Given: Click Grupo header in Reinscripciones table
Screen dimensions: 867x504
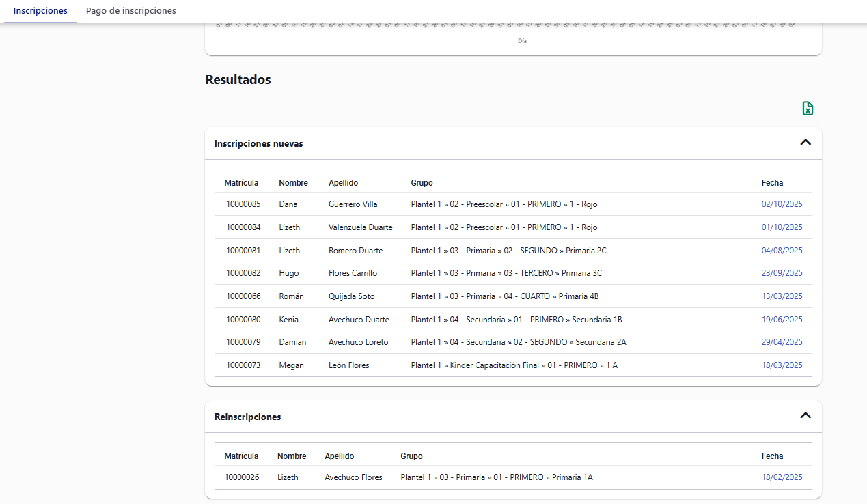Looking at the screenshot, I should (x=411, y=456).
